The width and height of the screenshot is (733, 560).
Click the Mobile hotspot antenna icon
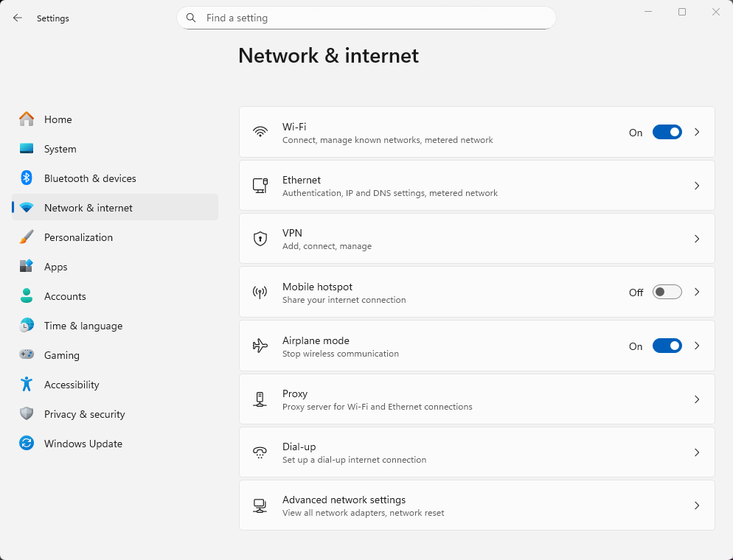tap(260, 293)
